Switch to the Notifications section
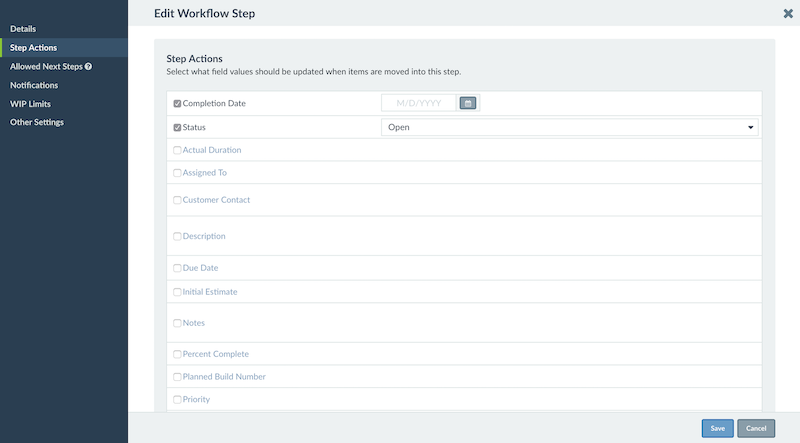The width and height of the screenshot is (800, 443). (x=34, y=85)
